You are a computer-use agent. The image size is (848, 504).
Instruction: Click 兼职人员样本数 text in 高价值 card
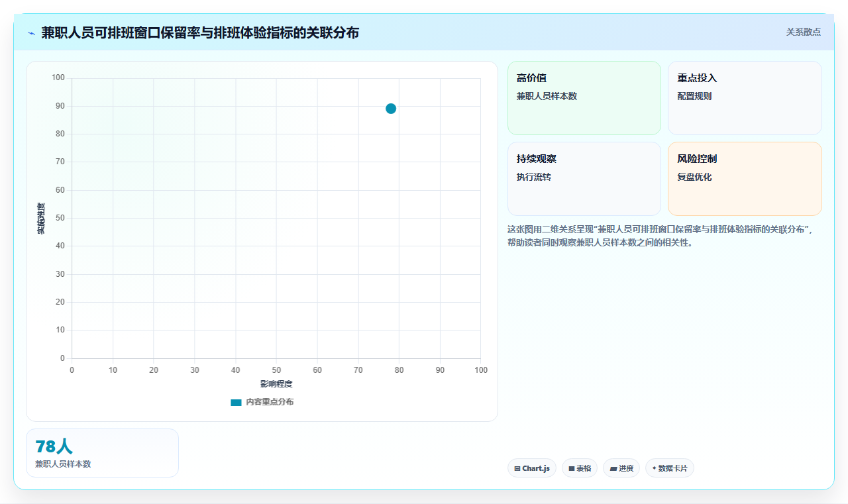click(x=547, y=96)
